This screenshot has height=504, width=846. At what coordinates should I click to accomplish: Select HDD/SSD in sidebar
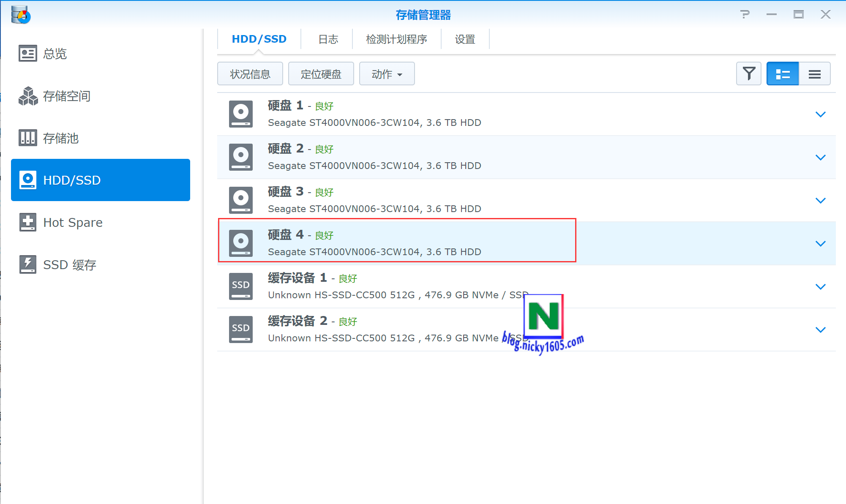pos(101,180)
